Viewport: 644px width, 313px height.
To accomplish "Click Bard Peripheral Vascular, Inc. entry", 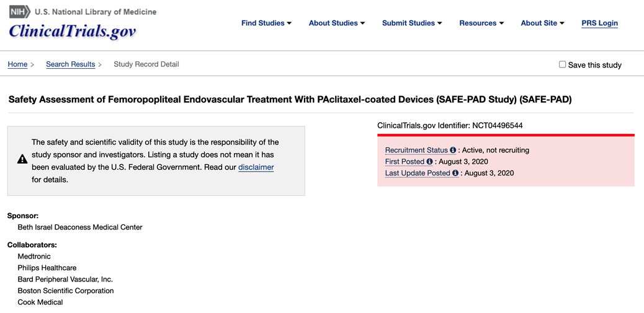I will coord(65,280).
